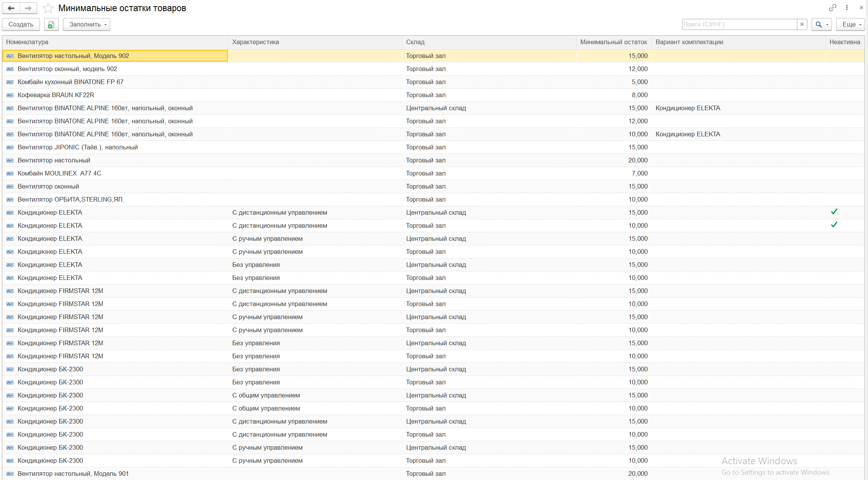The width and height of the screenshot is (868, 480).
Task: Click Торговый зал cell of Комбайн MOULINEX A77 4C
Action: (426, 174)
